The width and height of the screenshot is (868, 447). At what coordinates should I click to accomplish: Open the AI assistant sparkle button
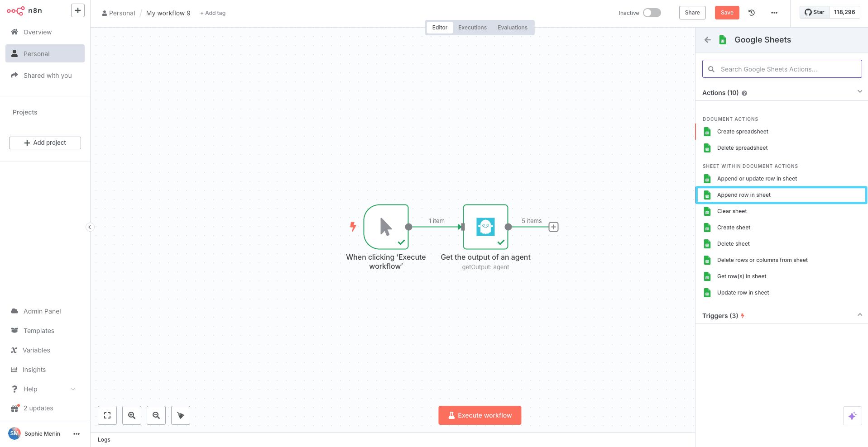coord(852,416)
